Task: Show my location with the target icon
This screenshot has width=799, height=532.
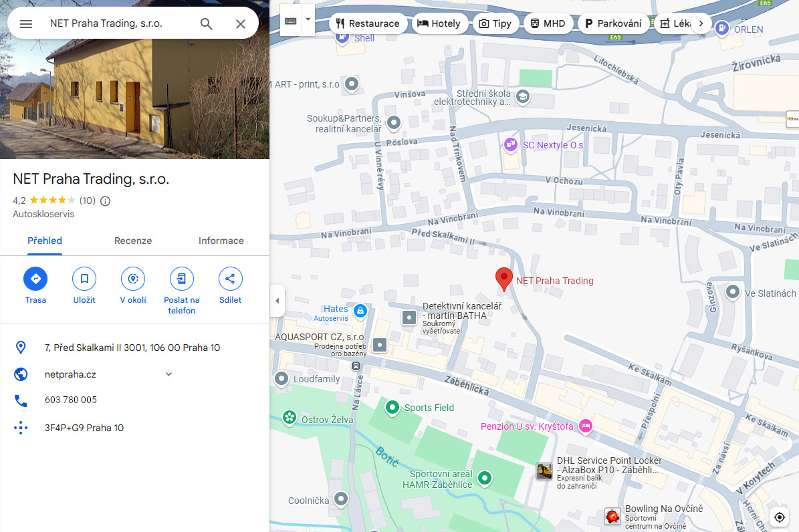Action: tap(779, 518)
